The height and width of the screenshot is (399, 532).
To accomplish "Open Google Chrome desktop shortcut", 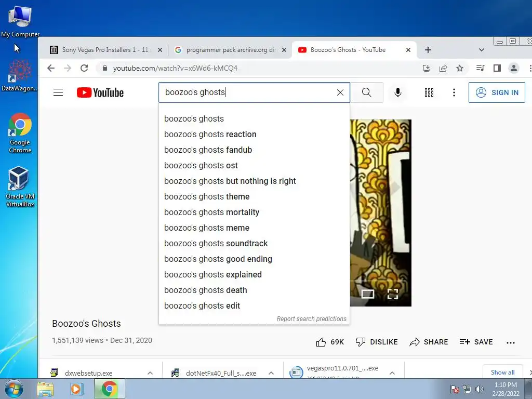I will pyautogui.click(x=20, y=133).
